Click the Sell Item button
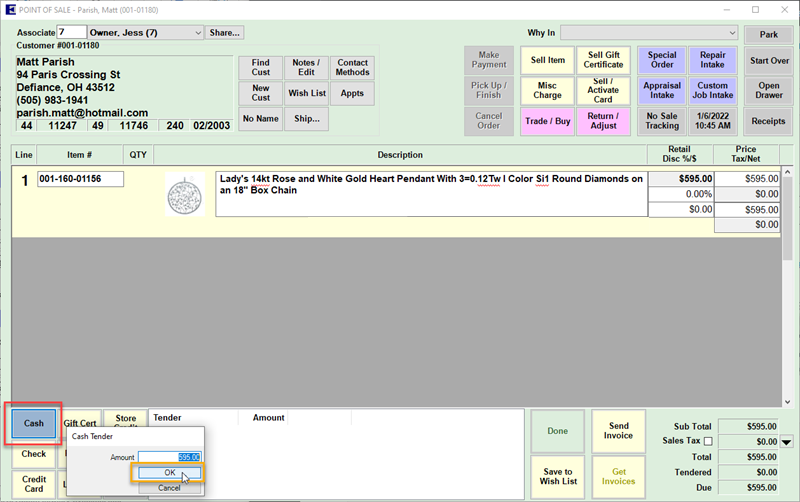800x502 pixels. (x=546, y=60)
